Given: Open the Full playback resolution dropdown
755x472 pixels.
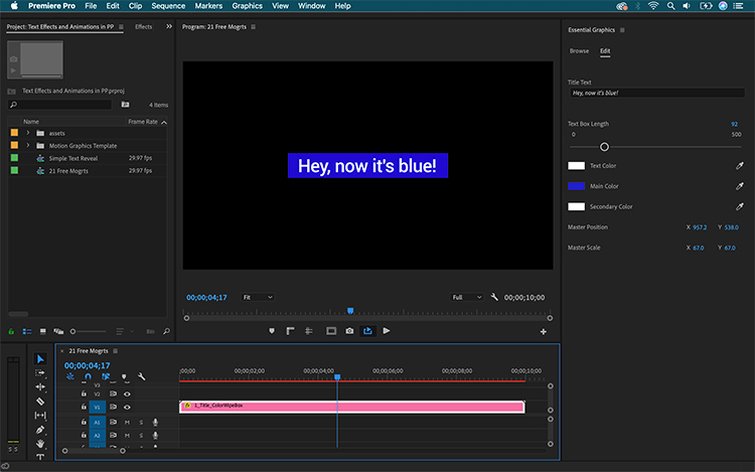Looking at the screenshot, I should 466,297.
